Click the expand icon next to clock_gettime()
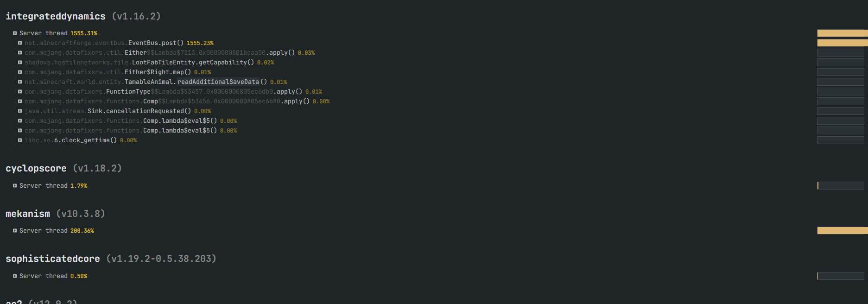 coord(20,140)
